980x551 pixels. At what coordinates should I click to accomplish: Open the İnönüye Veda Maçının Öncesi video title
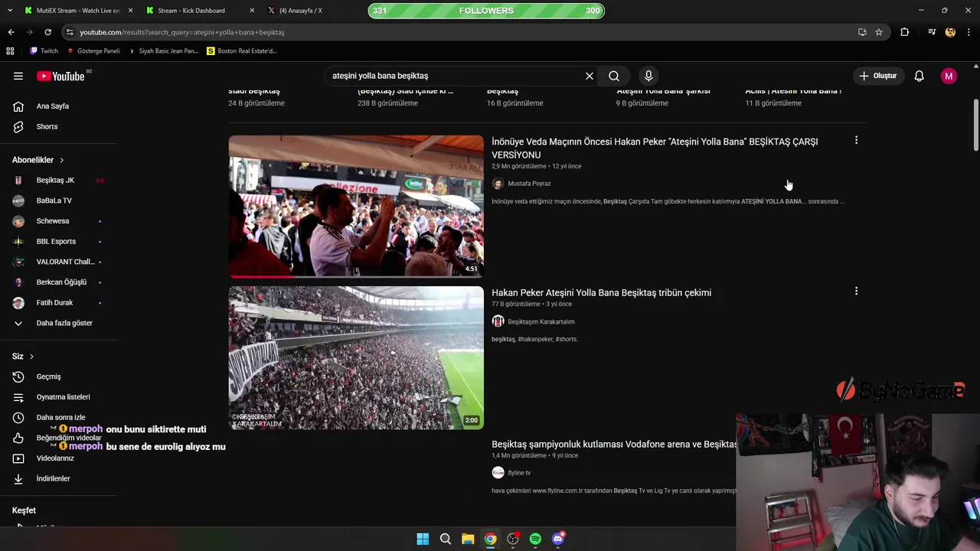pyautogui.click(x=655, y=148)
